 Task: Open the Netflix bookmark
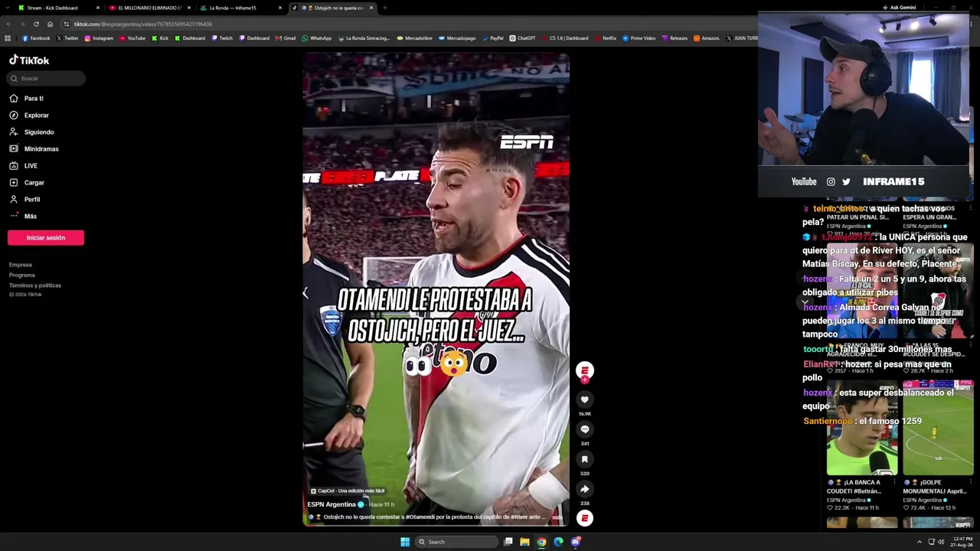pos(605,38)
